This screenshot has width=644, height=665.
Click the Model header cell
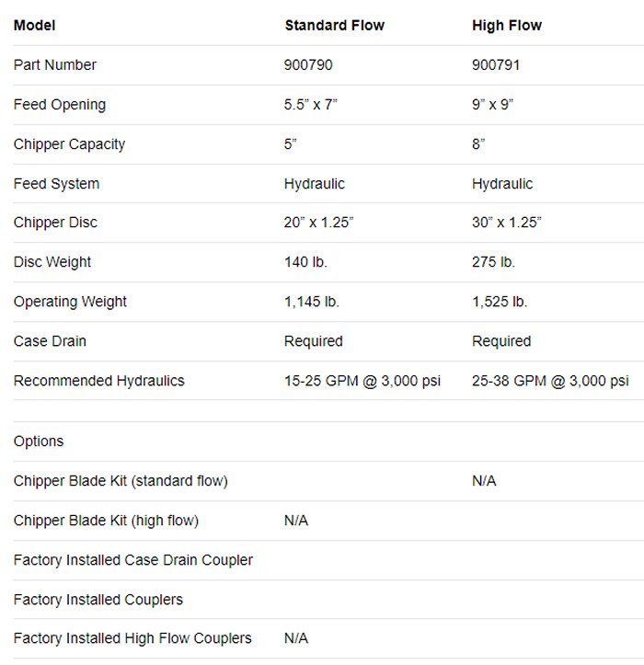34,26
